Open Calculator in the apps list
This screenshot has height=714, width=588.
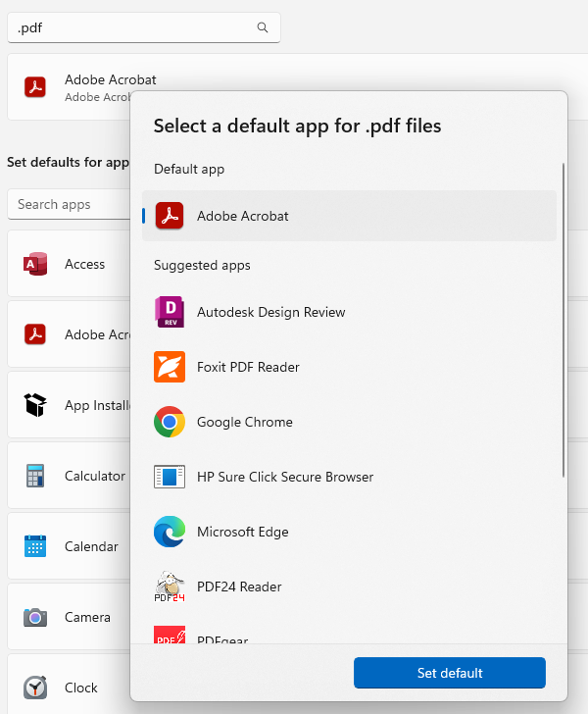[x=70, y=476]
